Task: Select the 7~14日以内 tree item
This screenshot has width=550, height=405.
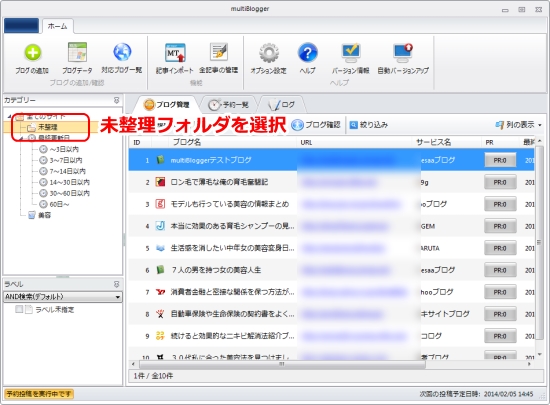Action: click(x=62, y=171)
